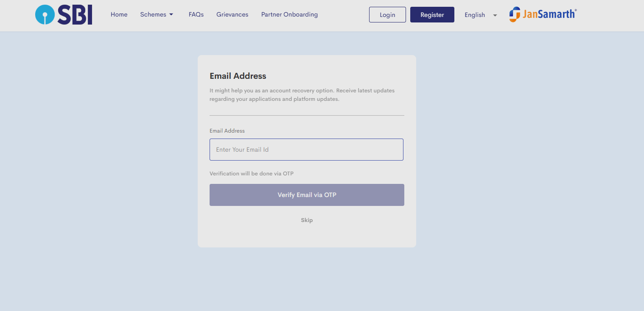Open Partner Onboarding link

[x=289, y=14]
